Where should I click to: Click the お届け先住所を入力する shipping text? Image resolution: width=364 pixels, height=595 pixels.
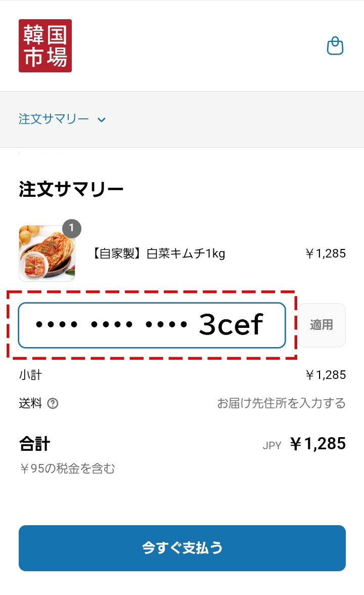click(x=281, y=403)
